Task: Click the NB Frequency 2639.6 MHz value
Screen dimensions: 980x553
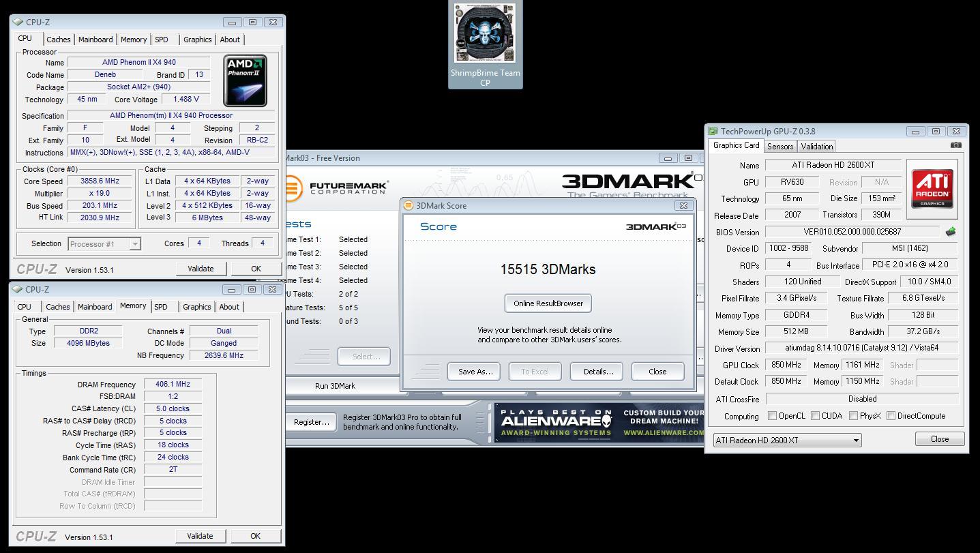Action: (224, 355)
